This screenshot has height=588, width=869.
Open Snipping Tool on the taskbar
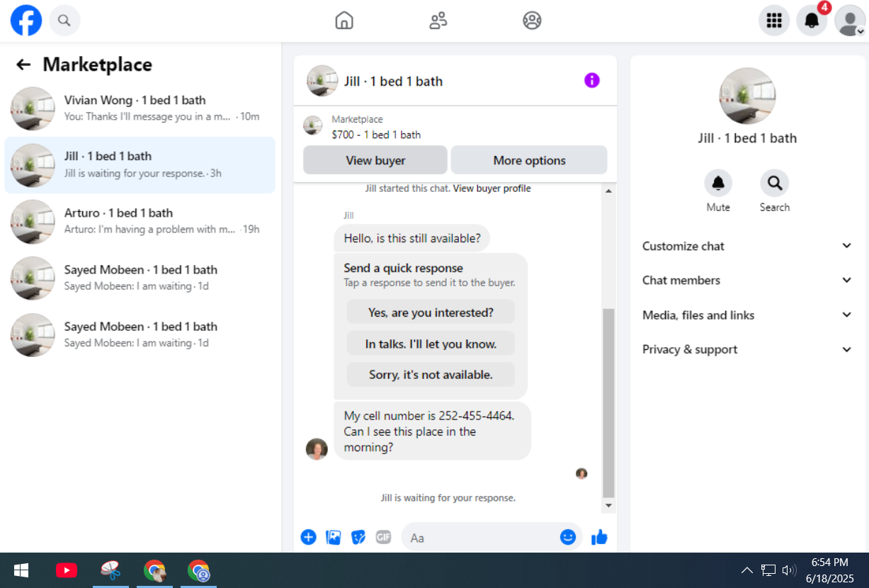pos(110,570)
